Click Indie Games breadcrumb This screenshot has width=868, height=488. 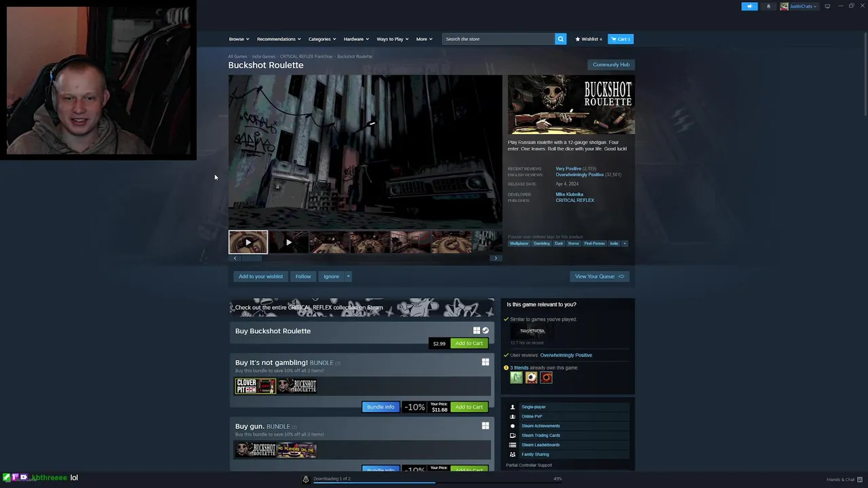tap(263, 56)
